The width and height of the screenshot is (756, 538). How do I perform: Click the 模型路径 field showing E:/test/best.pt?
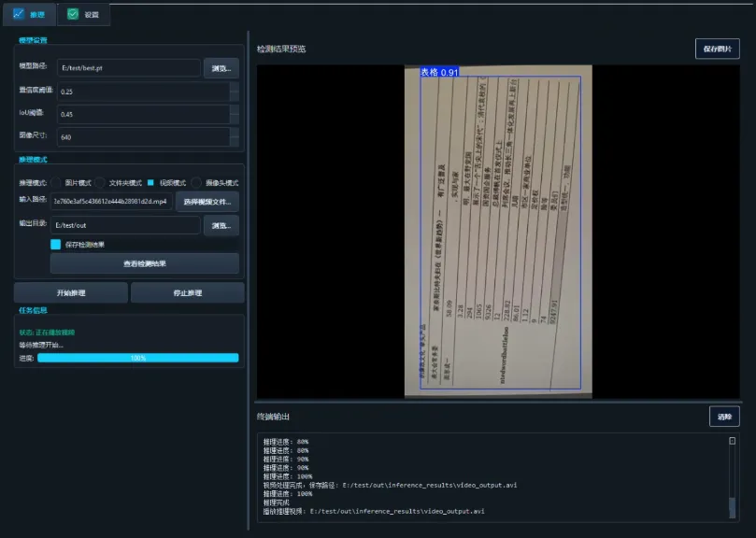tap(129, 68)
